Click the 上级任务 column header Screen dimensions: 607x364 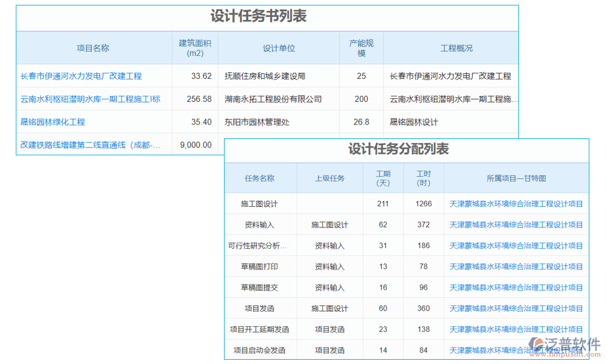[x=330, y=178]
